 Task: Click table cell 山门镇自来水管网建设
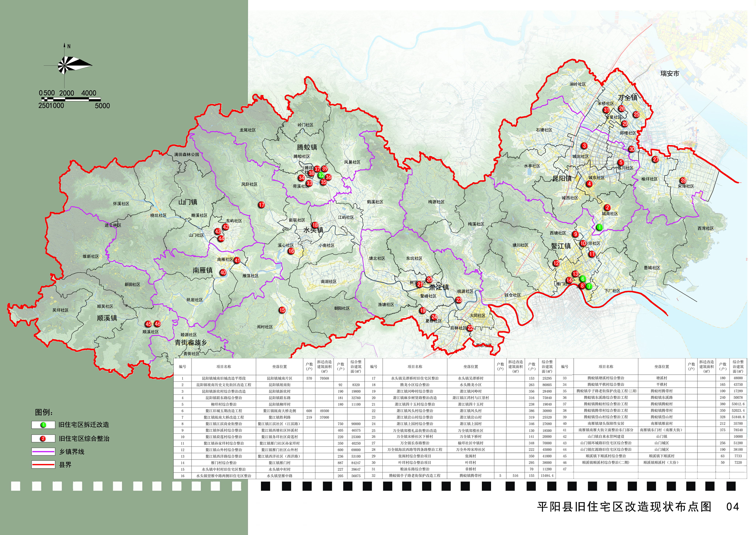pos(606,437)
